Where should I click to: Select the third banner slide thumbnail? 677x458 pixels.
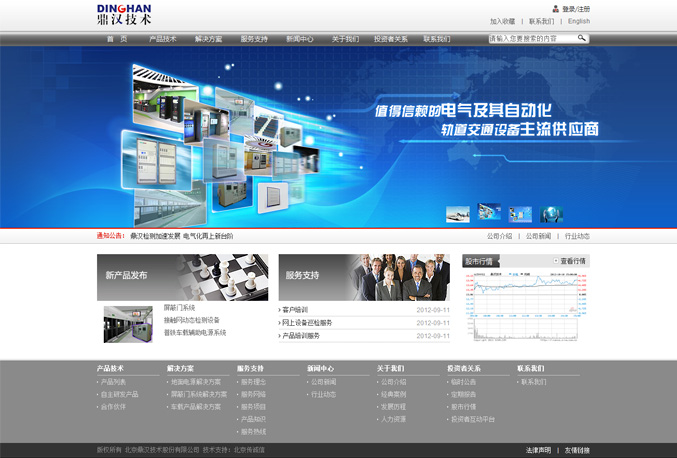520,215
